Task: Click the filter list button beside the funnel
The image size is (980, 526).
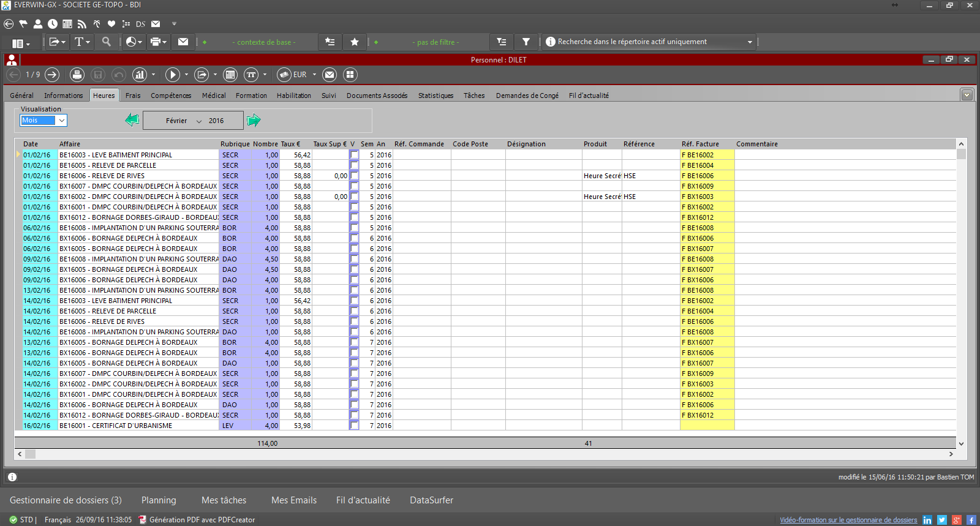Action: [x=502, y=42]
